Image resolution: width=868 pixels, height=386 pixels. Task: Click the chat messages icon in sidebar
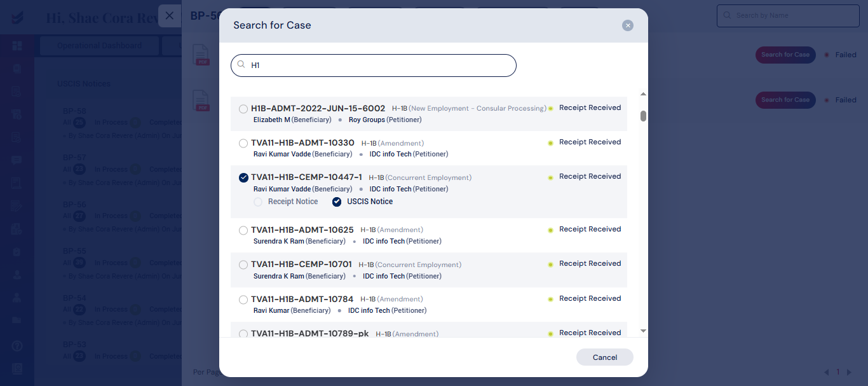coord(17,160)
